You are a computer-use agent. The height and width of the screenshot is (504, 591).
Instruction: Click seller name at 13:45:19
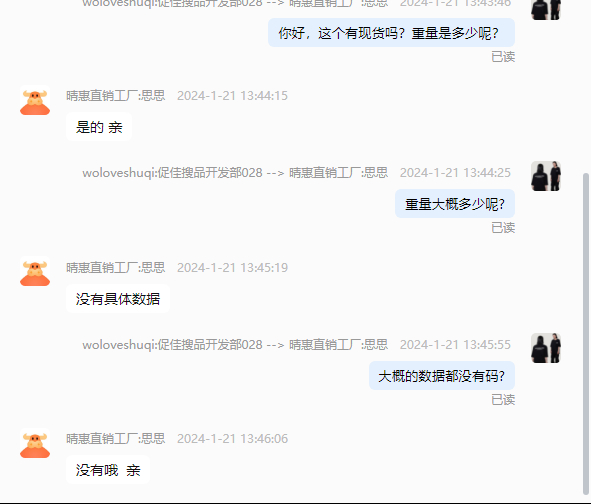pyautogui.click(x=116, y=268)
